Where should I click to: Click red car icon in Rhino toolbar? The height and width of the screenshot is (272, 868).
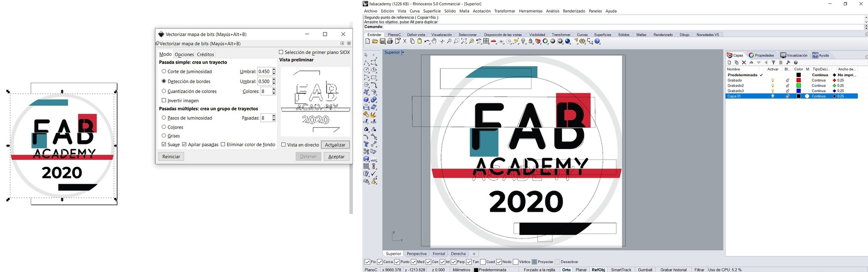[493, 41]
